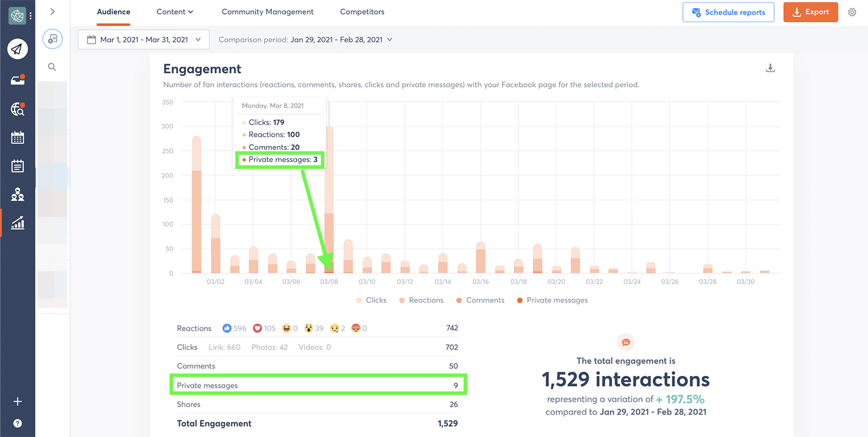This screenshot has width=868, height=437.
Task: Click the paper plane publish icon
Action: 17,49
